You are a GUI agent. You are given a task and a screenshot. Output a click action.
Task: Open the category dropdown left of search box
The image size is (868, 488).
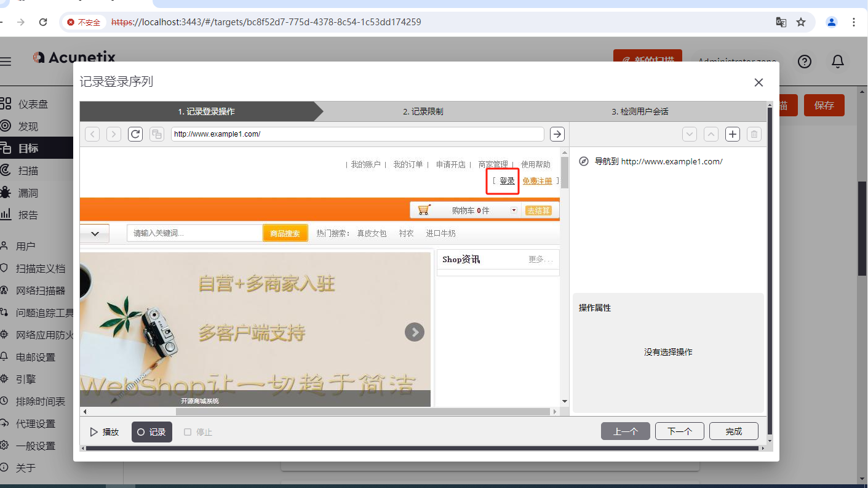coord(95,233)
